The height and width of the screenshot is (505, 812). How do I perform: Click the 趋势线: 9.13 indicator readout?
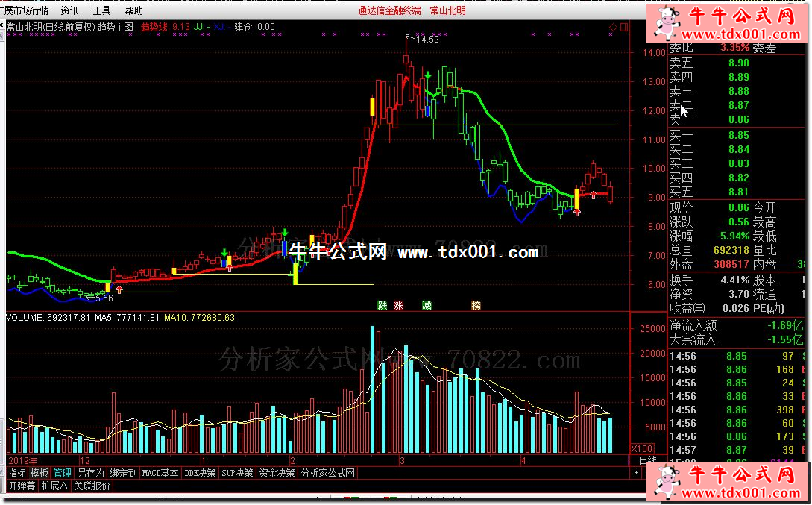pyautogui.click(x=166, y=27)
